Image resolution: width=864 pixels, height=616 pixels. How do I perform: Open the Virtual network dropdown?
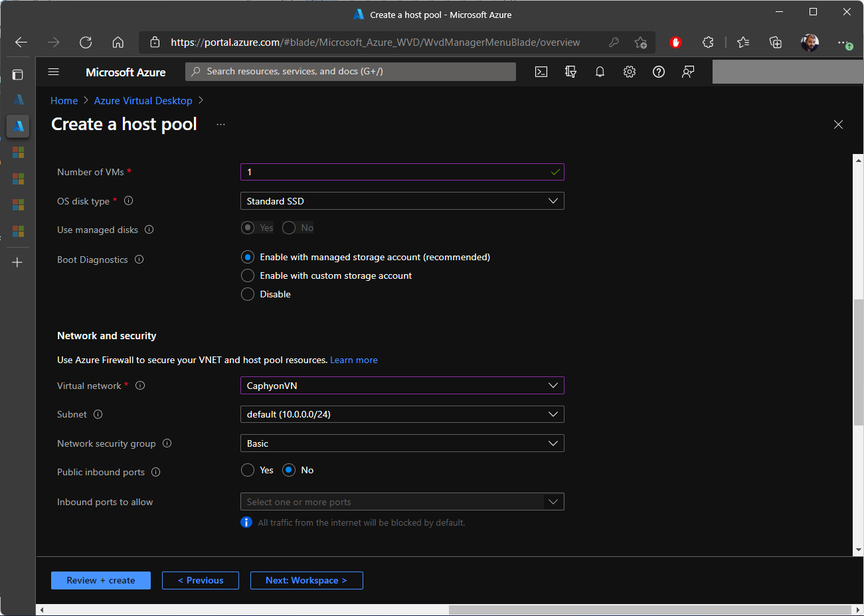[402, 386]
